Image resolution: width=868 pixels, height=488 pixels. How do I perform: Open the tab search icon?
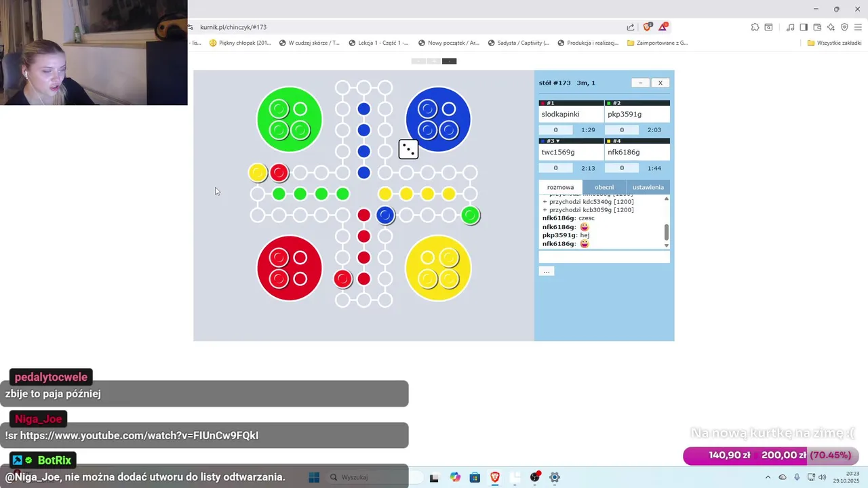point(768,27)
